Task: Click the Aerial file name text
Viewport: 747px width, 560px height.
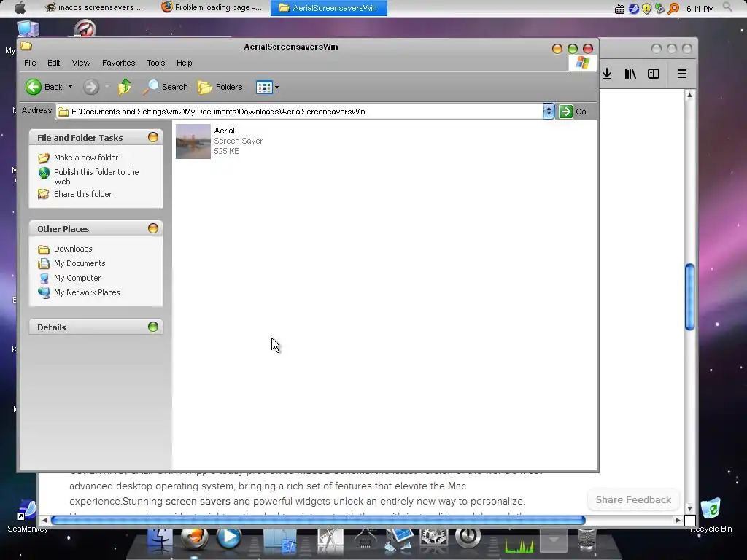Action: [x=225, y=131]
